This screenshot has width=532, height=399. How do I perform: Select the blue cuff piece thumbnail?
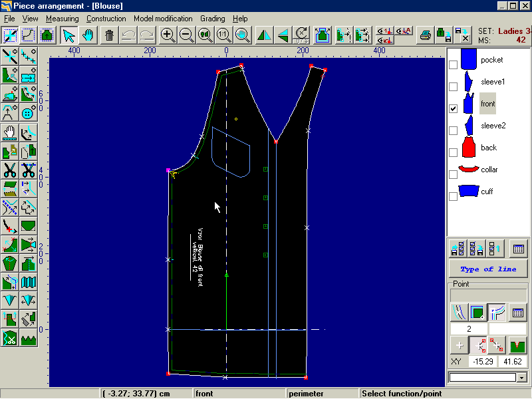[469, 191]
